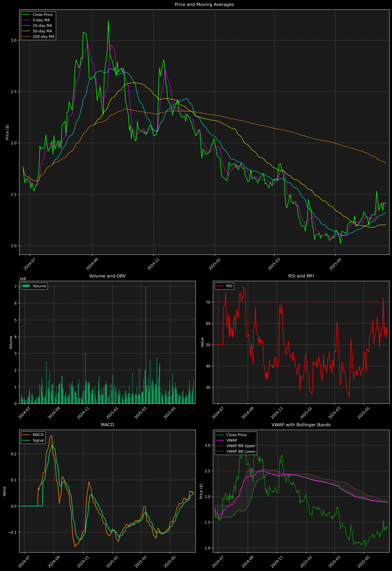
Task: Click the 'Price and Moving Averages' chart title
Action: 204,4
